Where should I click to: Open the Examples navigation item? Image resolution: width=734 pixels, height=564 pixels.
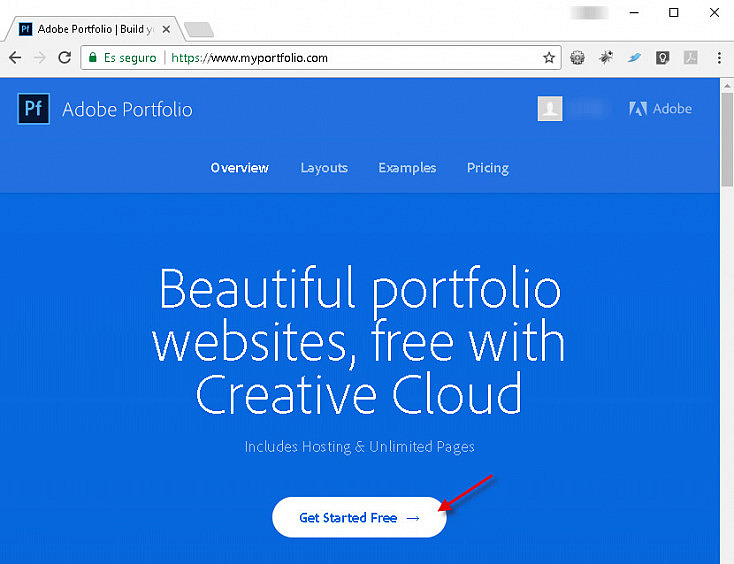click(x=407, y=168)
